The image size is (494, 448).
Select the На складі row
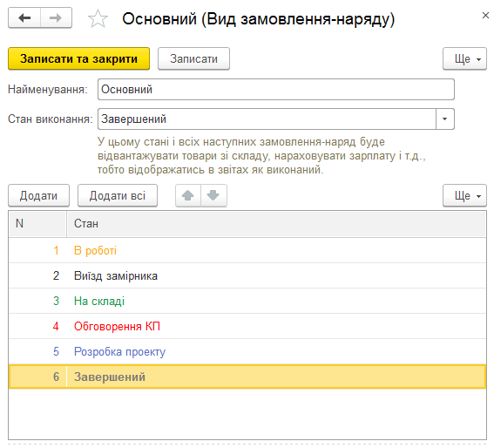click(x=247, y=301)
